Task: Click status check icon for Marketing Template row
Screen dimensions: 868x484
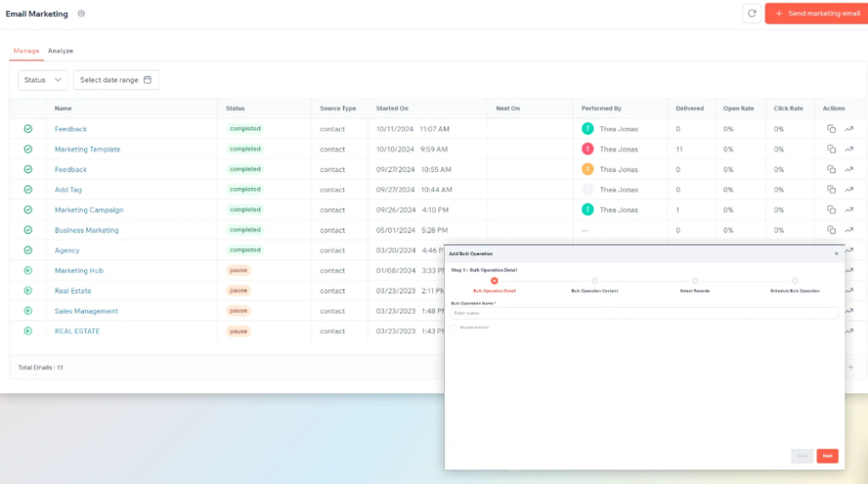Action: pos(28,149)
